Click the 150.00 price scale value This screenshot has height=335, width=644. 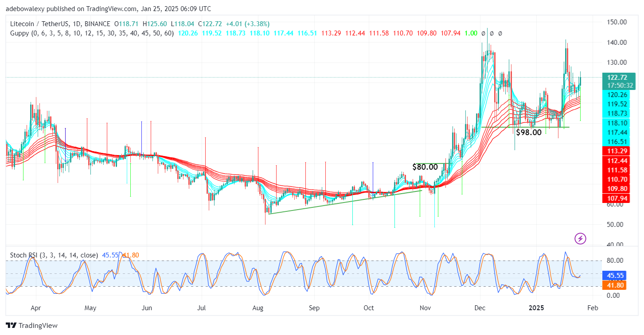point(617,22)
